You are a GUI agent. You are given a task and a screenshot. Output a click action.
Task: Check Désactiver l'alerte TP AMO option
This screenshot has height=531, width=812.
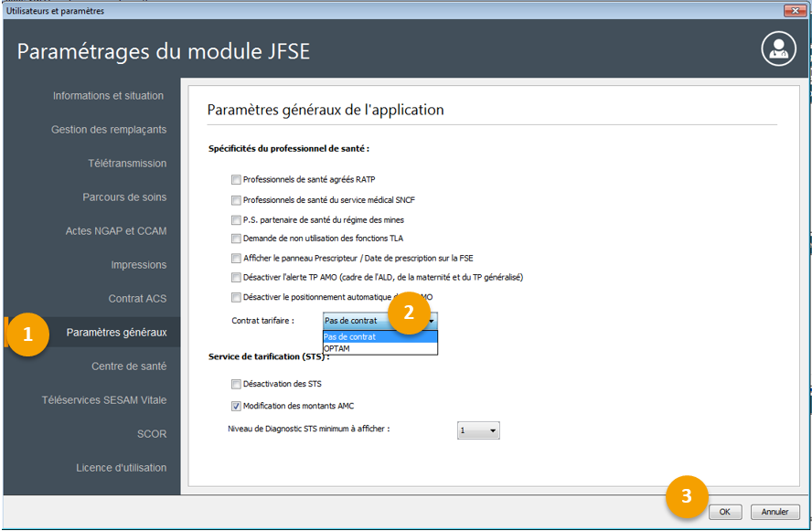pyautogui.click(x=237, y=277)
